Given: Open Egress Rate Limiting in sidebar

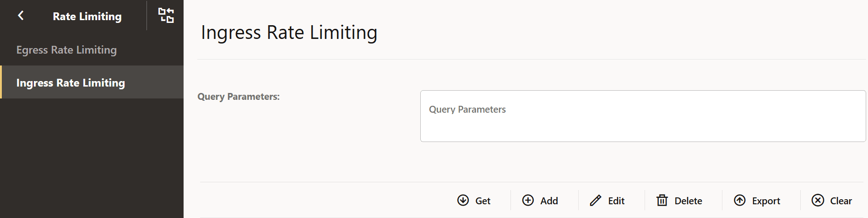Looking at the screenshot, I should pyautogui.click(x=66, y=49).
